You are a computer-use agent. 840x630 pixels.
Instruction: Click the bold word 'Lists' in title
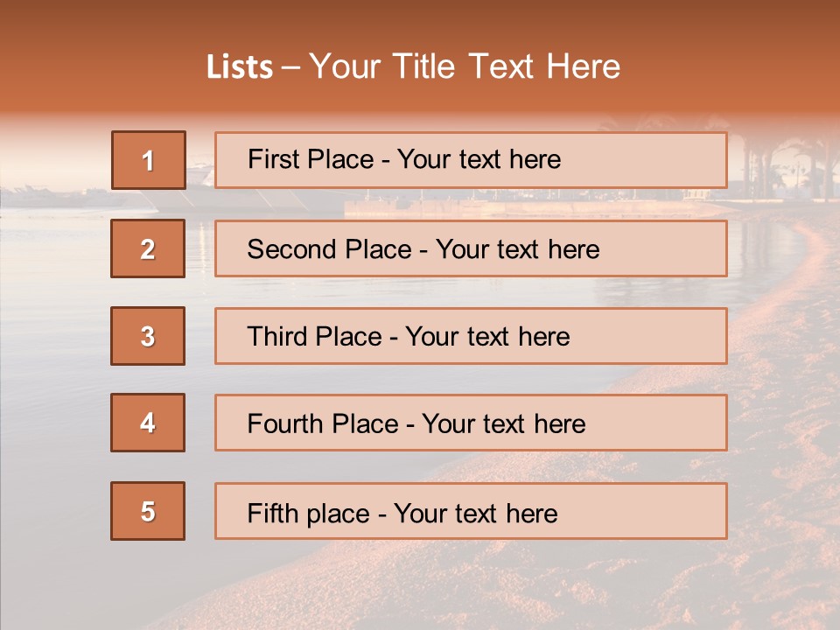point(239,67)
